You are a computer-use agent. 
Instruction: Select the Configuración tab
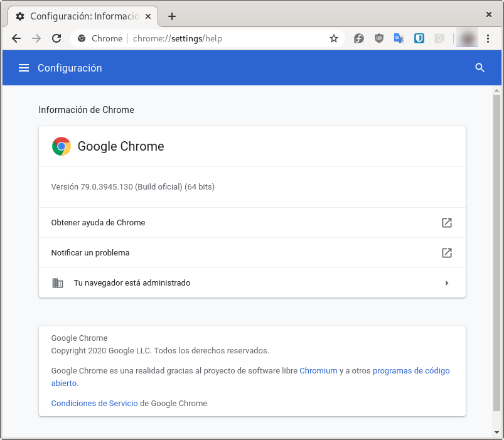click(82, 16)
